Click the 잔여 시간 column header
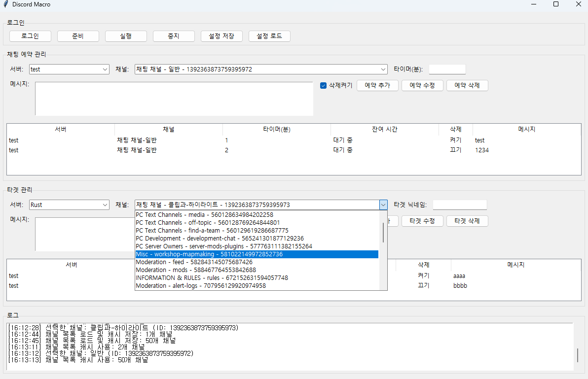Image resolution: width=588 pixels, height=379 pixels. (x=384, y=129)
